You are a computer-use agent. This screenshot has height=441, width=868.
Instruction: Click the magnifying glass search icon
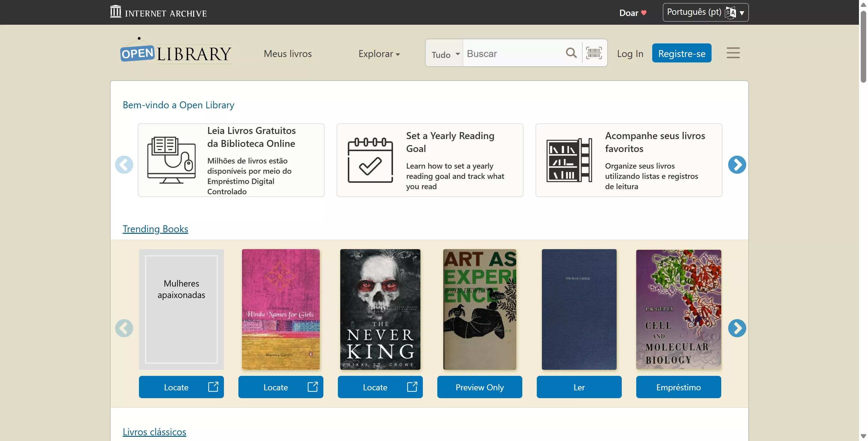click(571, 53)
